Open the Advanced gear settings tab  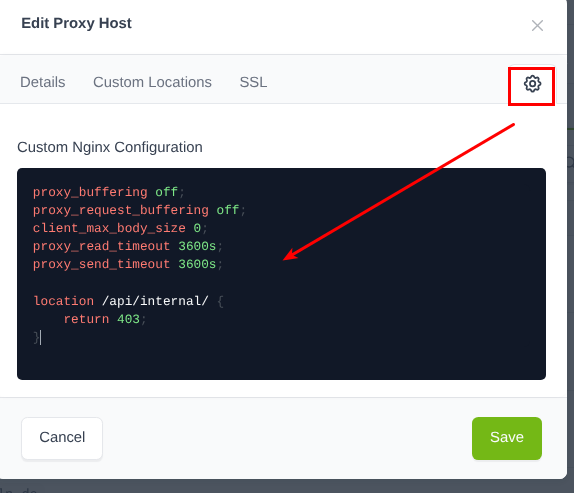pyautogui.click(x=532, y=84)
